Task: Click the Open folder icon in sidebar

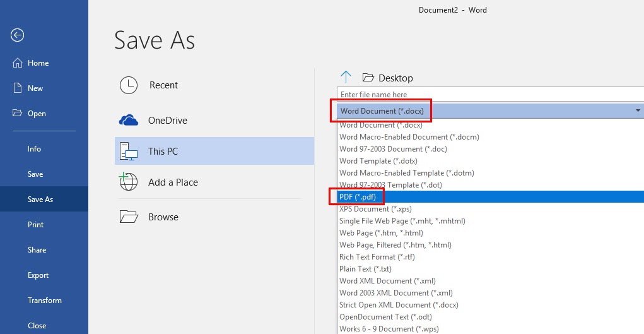Action: click(17, 113)
